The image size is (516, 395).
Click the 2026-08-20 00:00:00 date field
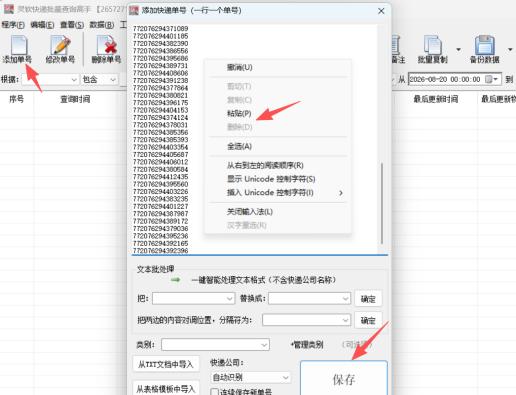click(455, 79)
